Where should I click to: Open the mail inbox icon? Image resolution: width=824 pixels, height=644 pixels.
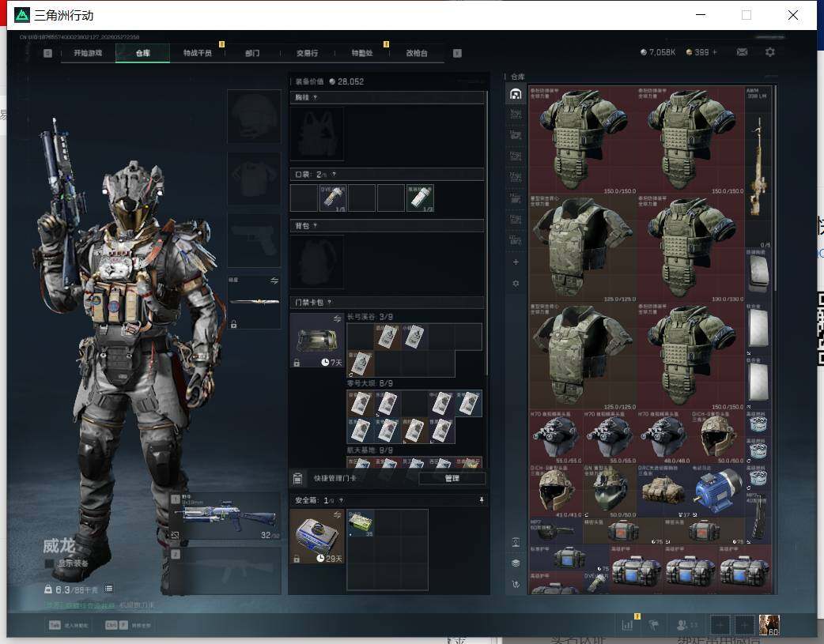click(x=742, y=52)
